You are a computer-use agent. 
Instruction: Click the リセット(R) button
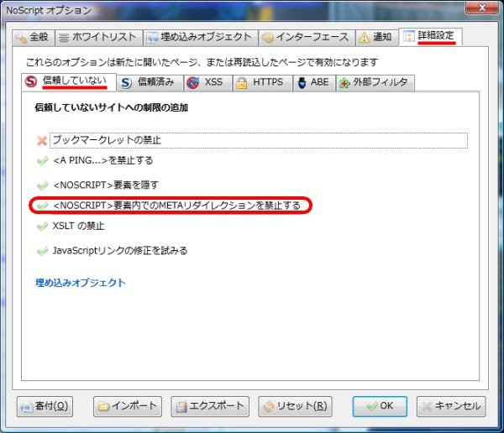pos(295,406)
